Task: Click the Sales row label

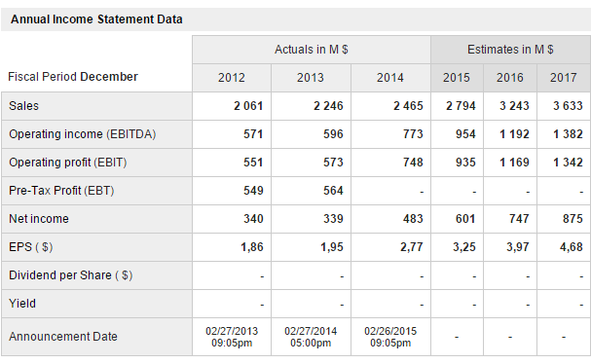Action: 23,106
